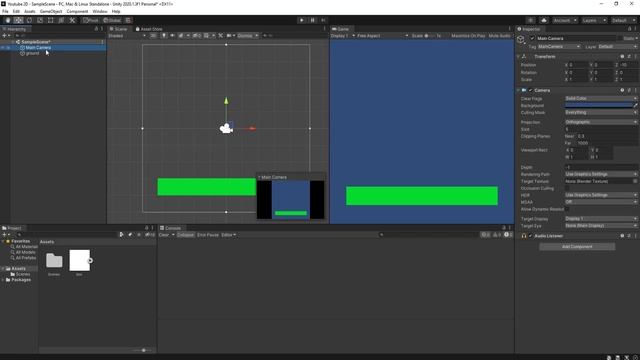Open the Console Editor dropdown
The image size is (640, 360).
coord(229,235)
